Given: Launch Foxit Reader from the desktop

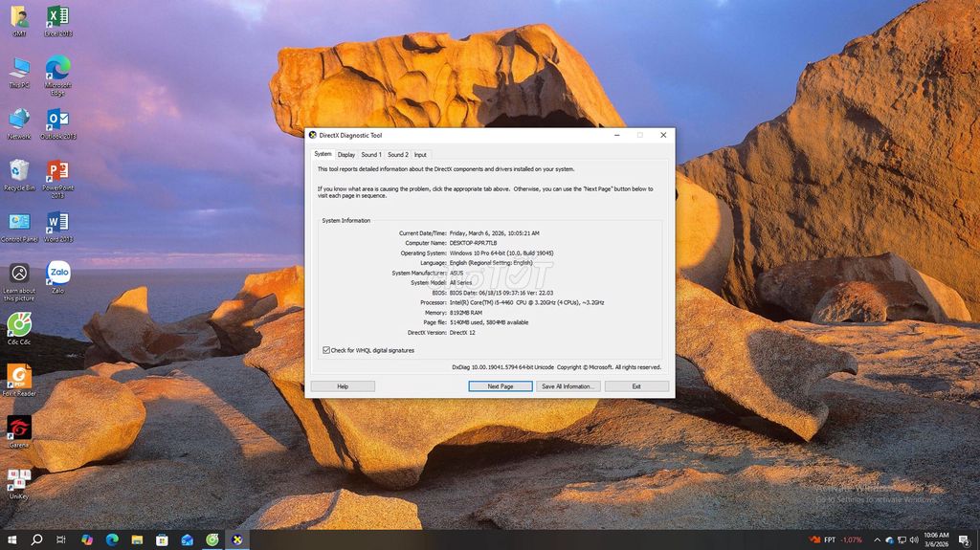Looking at the screenshot, I should click(x=19, y=377).
